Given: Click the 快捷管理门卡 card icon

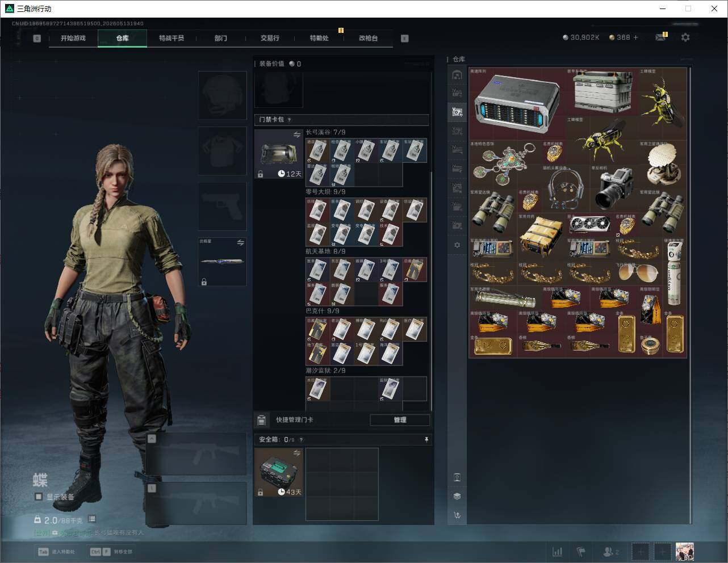Looking at the screenshot, I should (x=262, y=420).
